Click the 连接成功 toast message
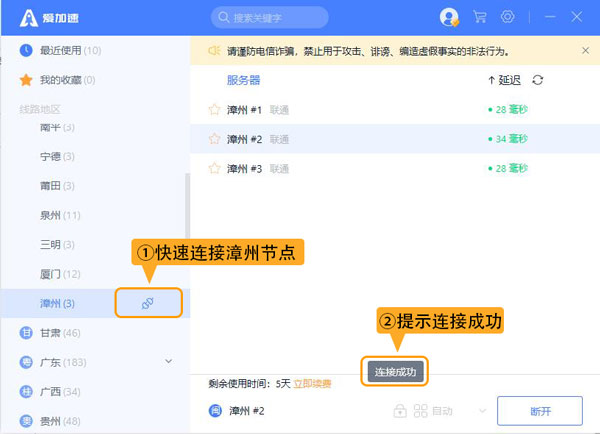 point(395,372)
